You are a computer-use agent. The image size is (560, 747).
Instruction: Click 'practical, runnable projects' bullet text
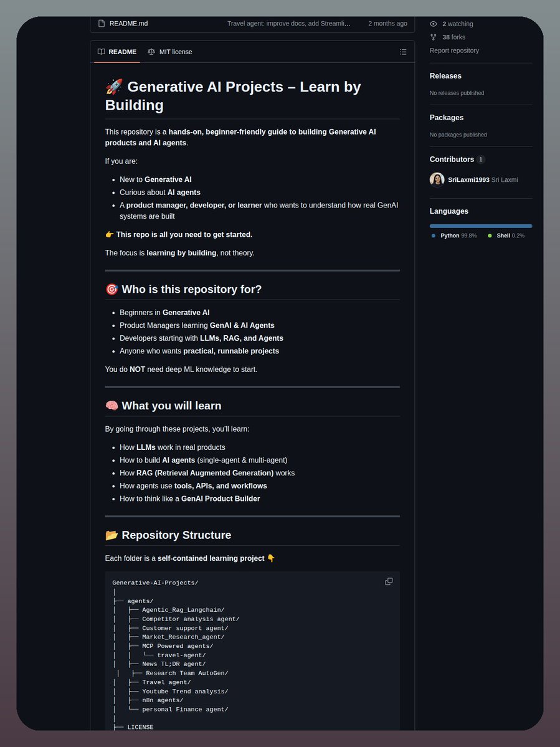[231, 351]
